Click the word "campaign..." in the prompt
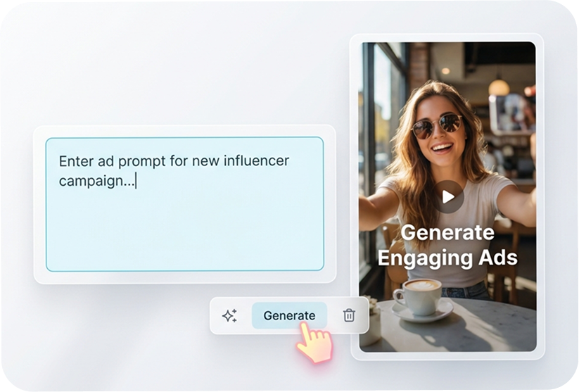The image size is (579, 392). pos(97,181)
